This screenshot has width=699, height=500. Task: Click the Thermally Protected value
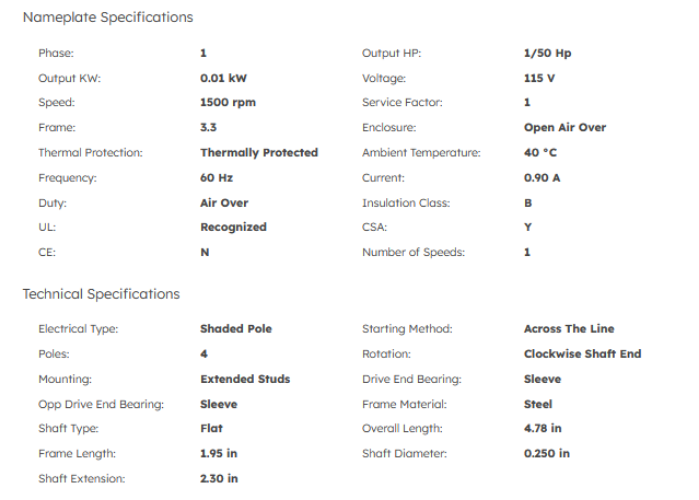click(259, 153)
